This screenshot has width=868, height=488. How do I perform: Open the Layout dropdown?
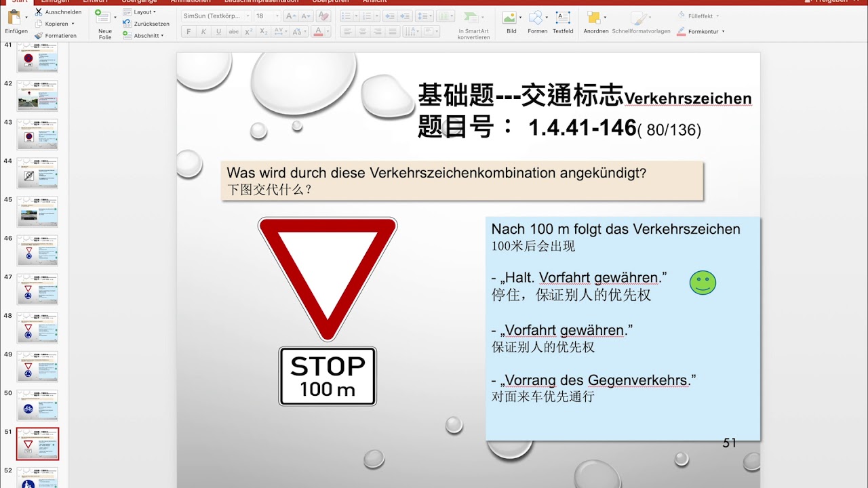point(140,12)
